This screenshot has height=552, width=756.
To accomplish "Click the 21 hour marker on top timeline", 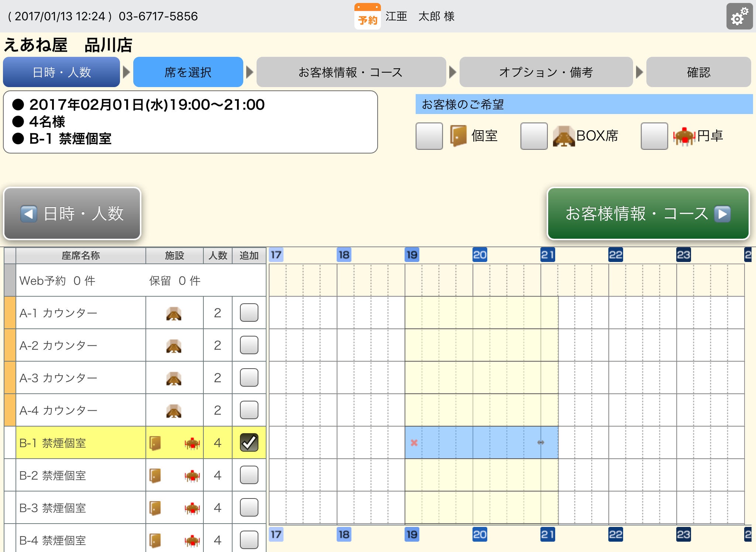I will pos(547,255).
